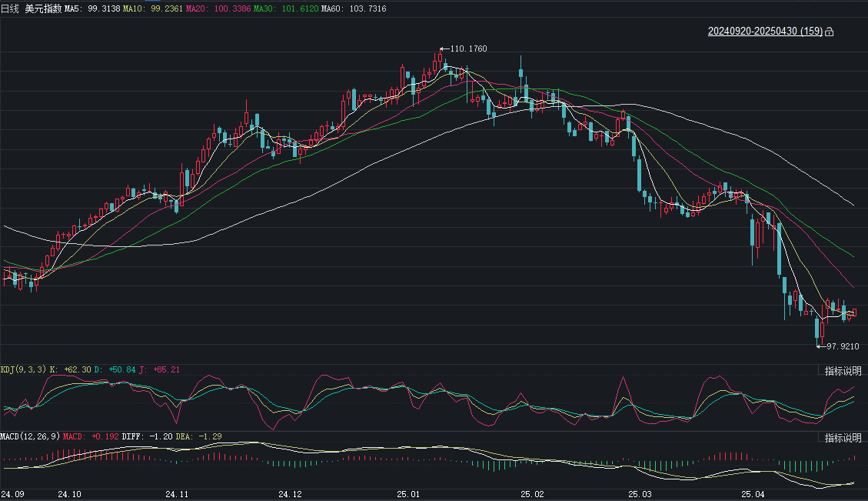Click the 24.12 date axis label
868x501 pixels.
click(290, 494)
